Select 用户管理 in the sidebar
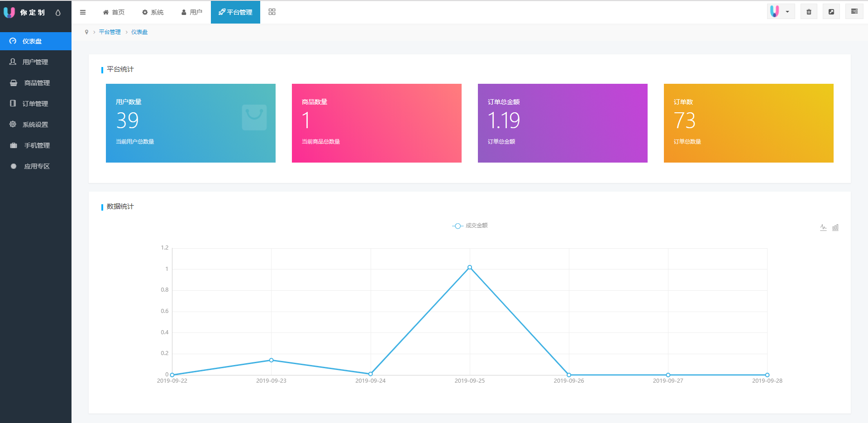 pos(35,62)
